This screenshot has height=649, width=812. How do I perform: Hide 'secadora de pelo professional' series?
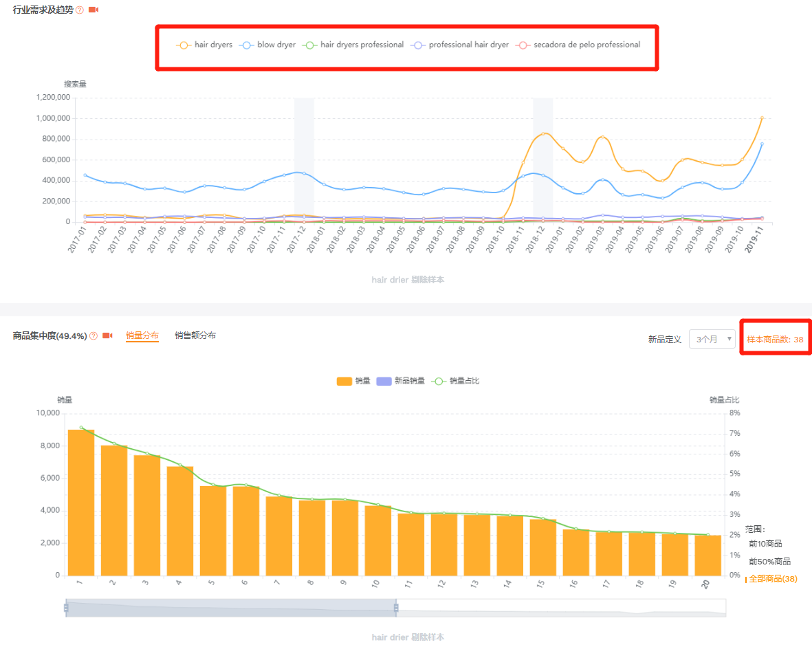tap(578, 45)
